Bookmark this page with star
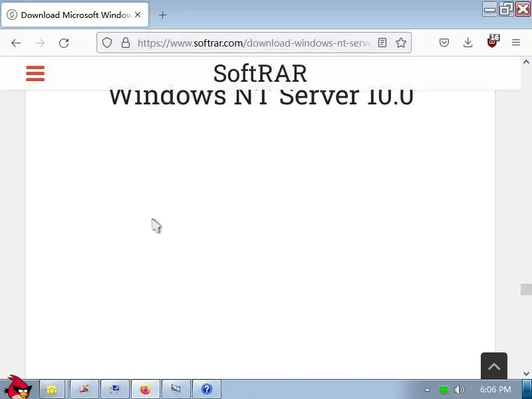This screenshot has height=399, width=532. pyautogui.click(x=401, y=43)
